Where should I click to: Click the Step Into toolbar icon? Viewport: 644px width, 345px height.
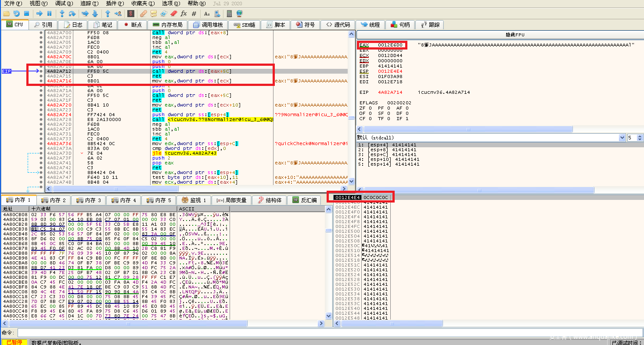pyautogui.click(x=62, y=14)
